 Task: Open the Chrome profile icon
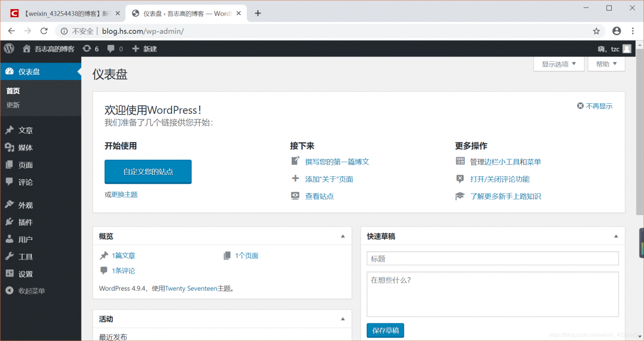[x=616, y=31]
